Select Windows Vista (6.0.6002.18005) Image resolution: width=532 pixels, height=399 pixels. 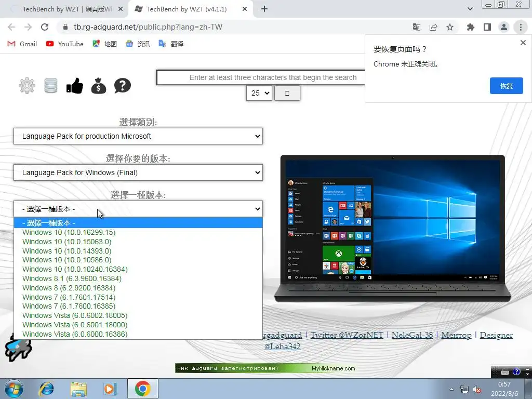(x=138, y=315)
